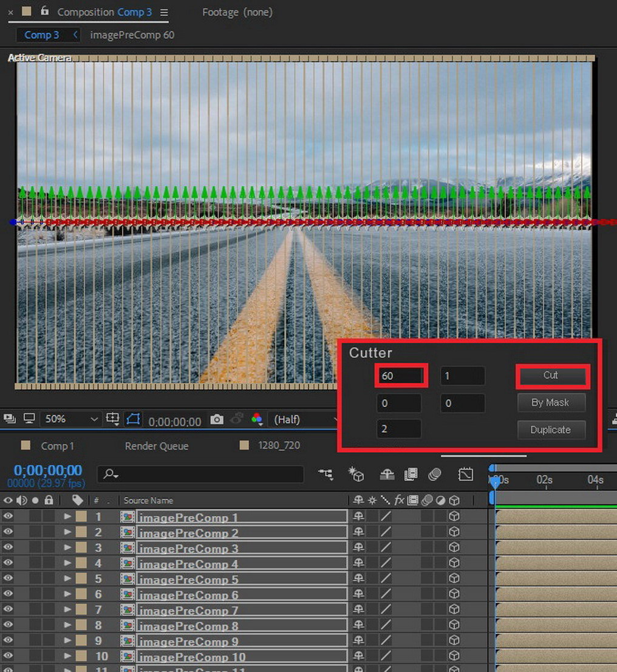This screenshot has width=617, height=672.
Task: Open imagePreComp 60 in the breadcrumb
Action: click(132, 35)
